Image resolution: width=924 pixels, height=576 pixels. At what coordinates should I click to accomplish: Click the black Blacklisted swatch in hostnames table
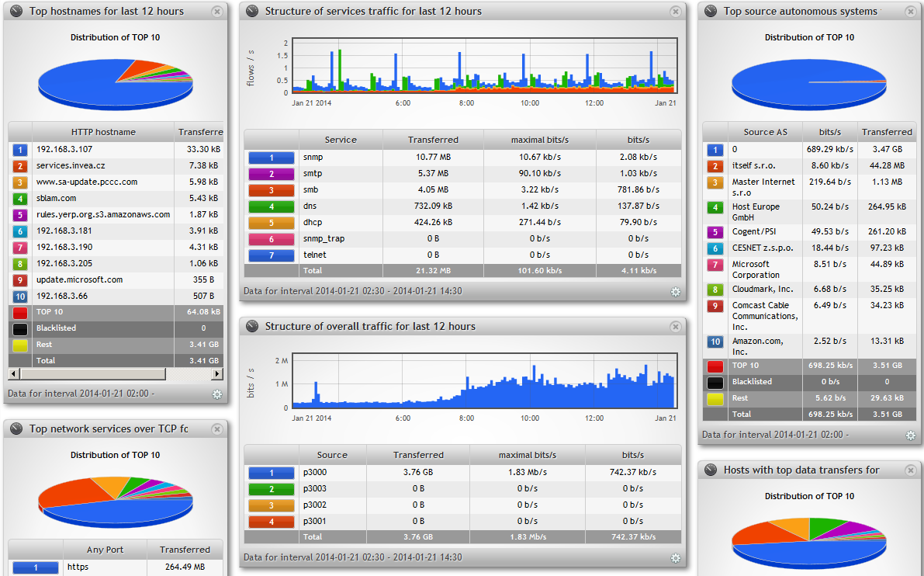click(x=20, y=329)
